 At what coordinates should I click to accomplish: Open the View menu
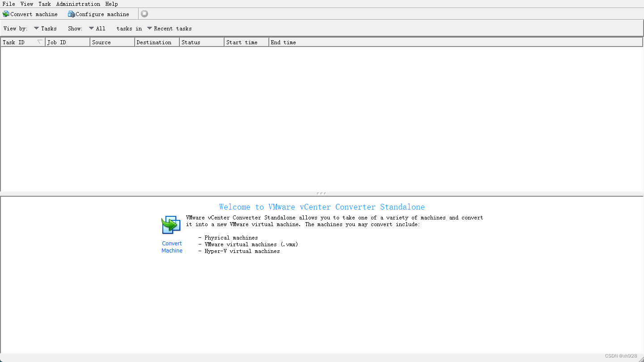27,4
